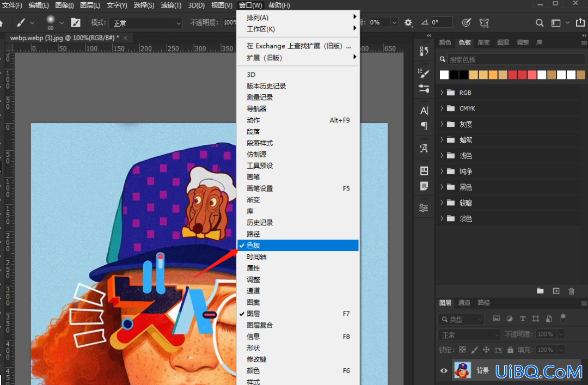Open the brush size preset picker
Image resolution: width=588 pixels, height=385 pixels.
[62, 23]
